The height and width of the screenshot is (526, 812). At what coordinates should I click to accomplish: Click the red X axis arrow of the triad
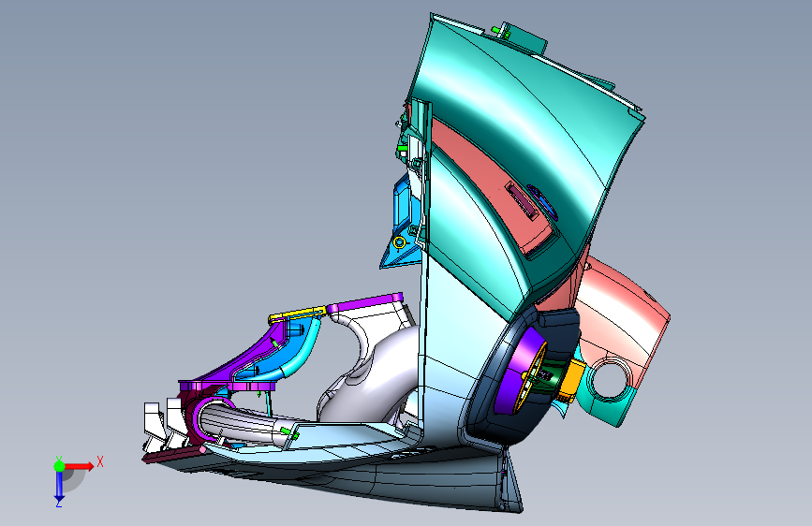coord(79,466)
